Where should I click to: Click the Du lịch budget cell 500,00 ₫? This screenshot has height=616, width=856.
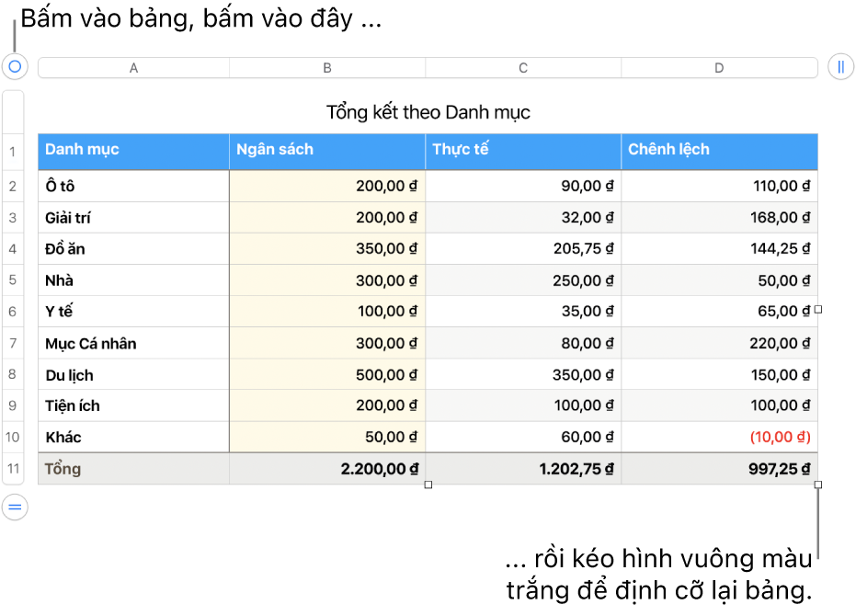pyautogui.click(x=327, y=374)
